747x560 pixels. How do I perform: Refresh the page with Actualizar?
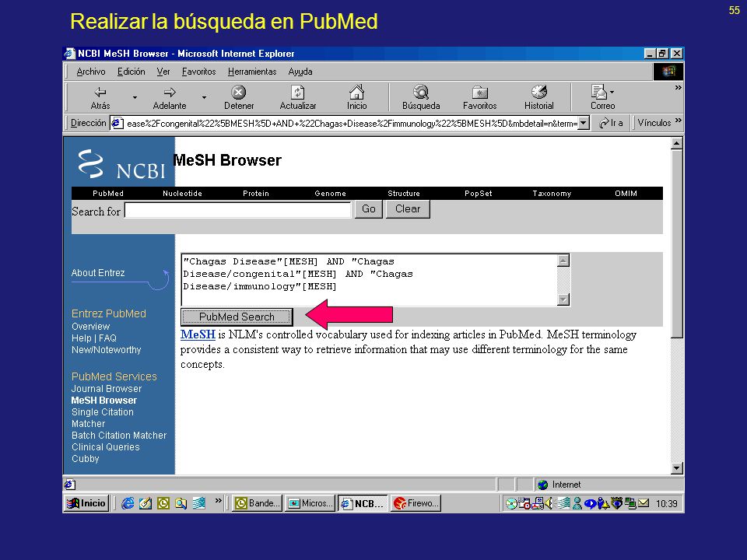298,98
